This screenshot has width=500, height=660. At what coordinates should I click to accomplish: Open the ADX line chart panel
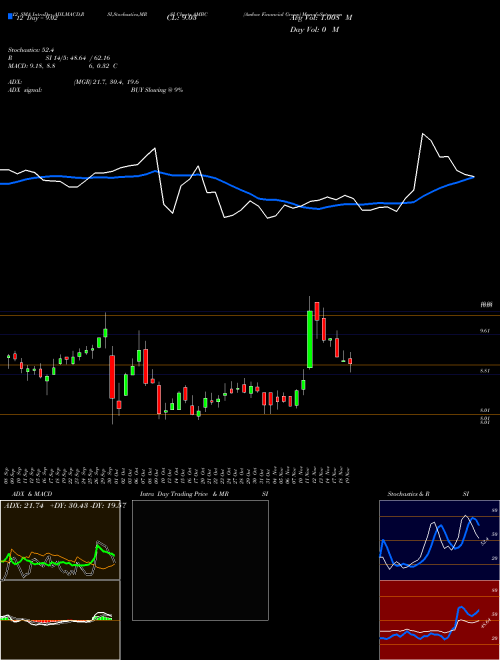[60, 540]
